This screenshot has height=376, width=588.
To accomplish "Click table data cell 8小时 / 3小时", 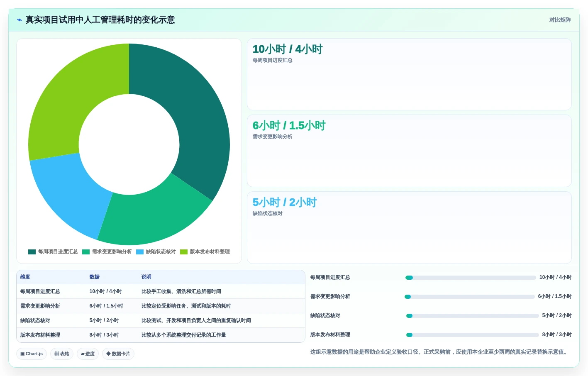I will (104, 335).
